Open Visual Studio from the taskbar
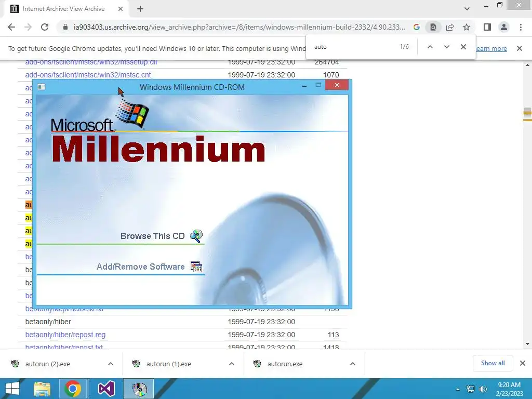The width and height of the screenshot is (532, 399). (x=106, y=389)
